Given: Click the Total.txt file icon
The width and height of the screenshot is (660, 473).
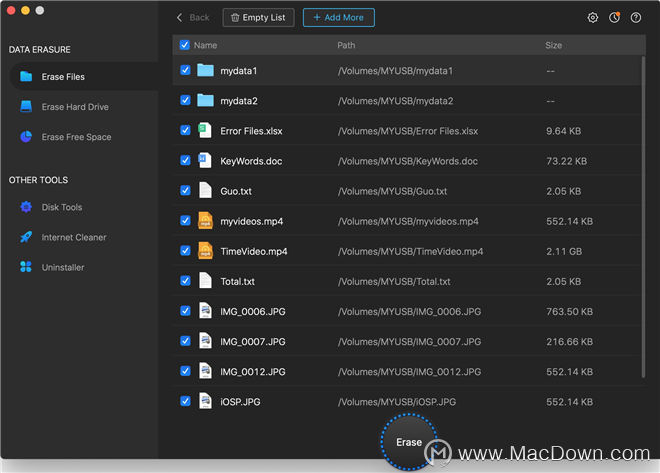Looking at the screenshot, I should click(x=205, y=281).
